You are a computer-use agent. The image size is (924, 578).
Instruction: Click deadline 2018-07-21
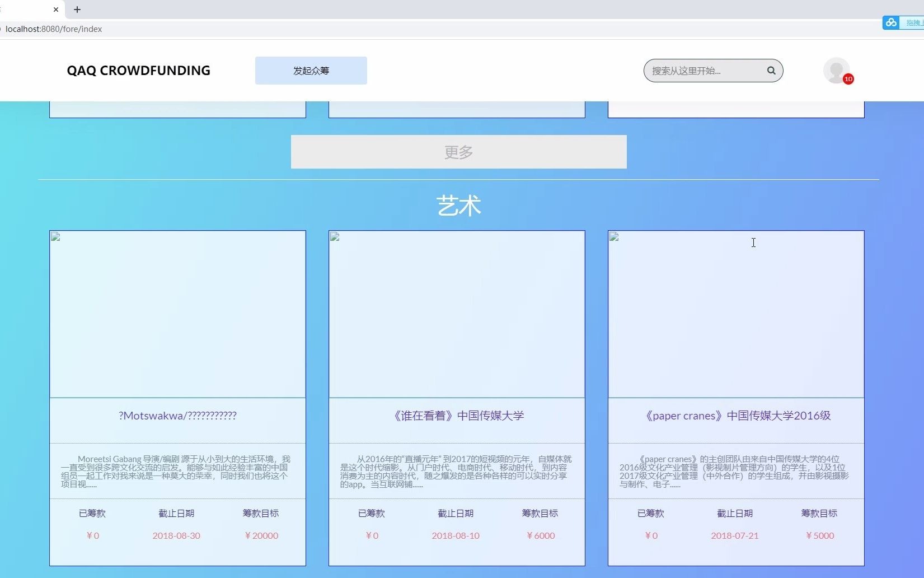735,535
